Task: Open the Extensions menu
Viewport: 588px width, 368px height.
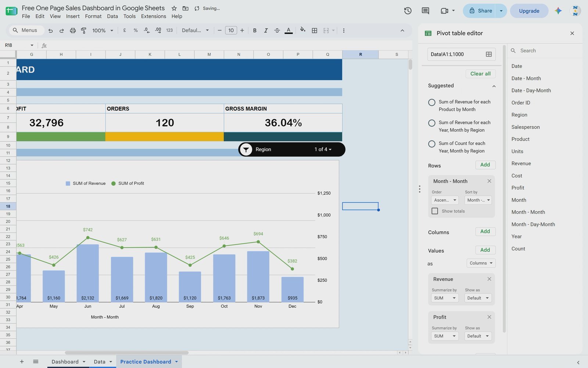Action: [153, 16]
